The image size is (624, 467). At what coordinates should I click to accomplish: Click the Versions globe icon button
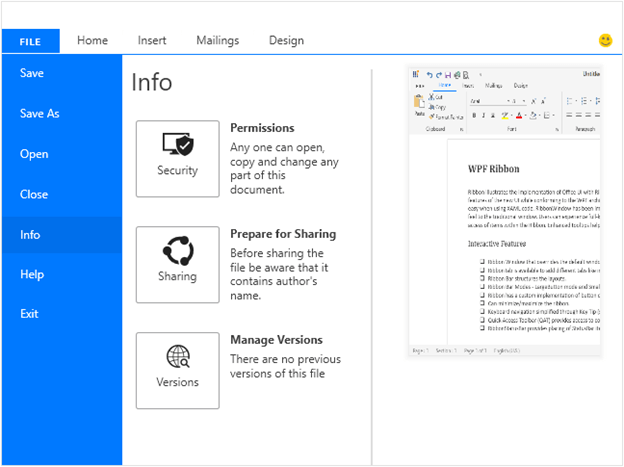[x=177, y=369]
